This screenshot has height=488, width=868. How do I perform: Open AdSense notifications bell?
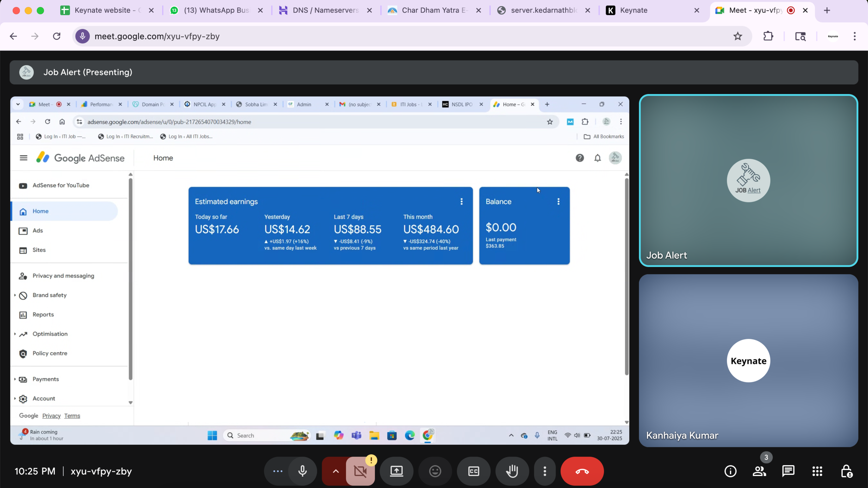pyautogui.click(x=597, y=158)
